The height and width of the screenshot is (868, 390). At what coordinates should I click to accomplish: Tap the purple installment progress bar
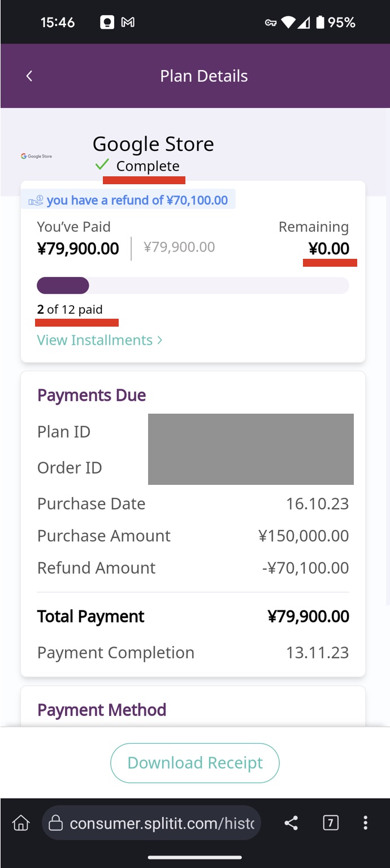pos(63,286)
